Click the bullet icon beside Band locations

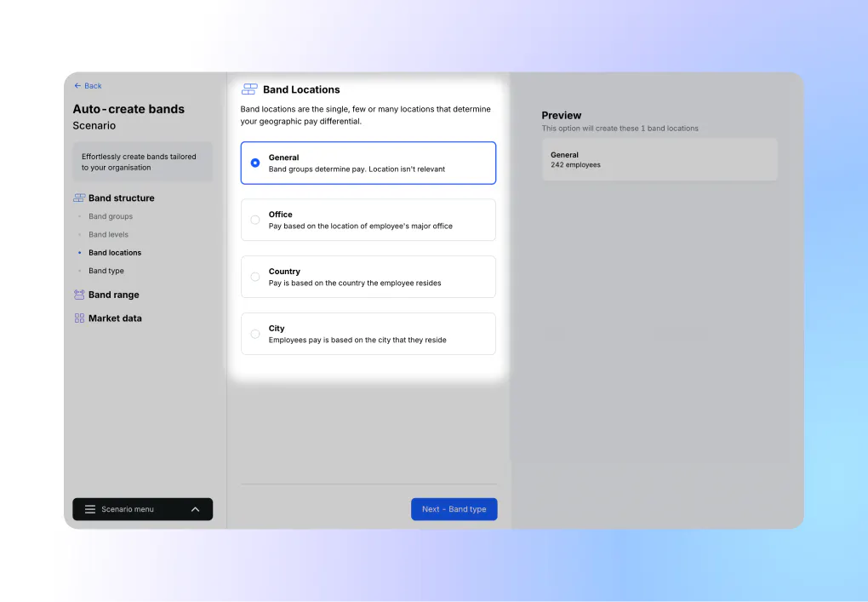pos(79,252)
